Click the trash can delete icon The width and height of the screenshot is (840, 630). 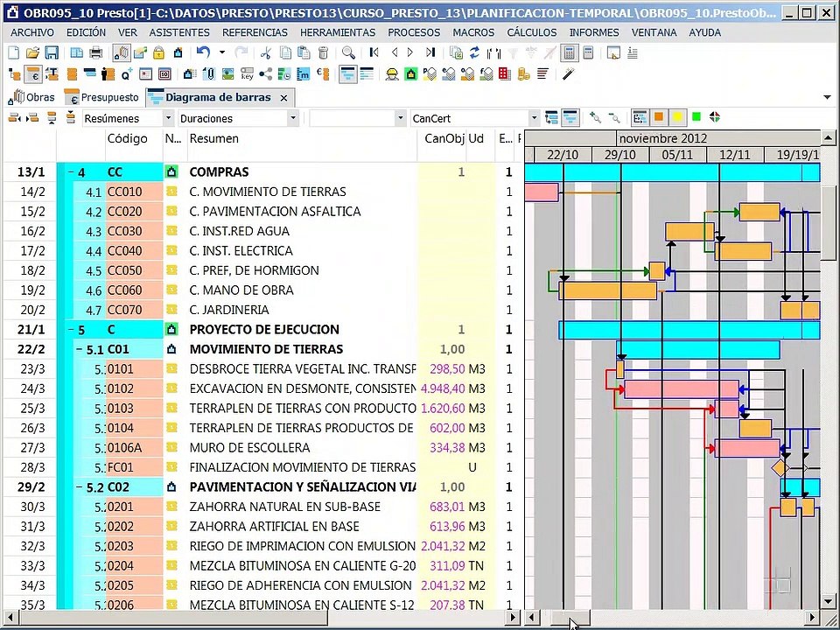tap(323, 52)
